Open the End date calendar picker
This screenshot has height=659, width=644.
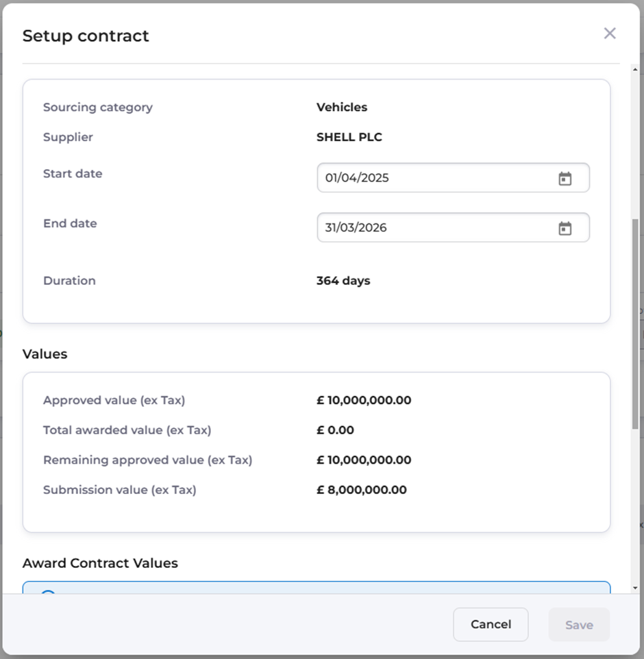[565, 228]
